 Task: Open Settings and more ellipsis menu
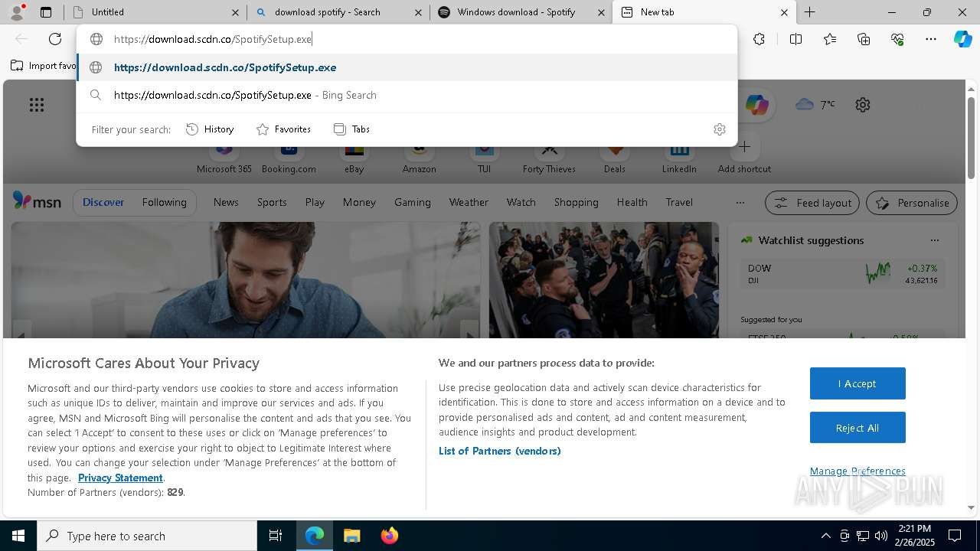931,39
